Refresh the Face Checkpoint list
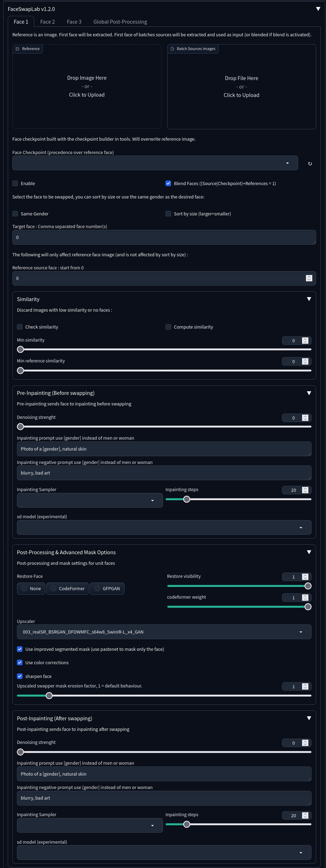The image size is (326, 868). [310, 164]
